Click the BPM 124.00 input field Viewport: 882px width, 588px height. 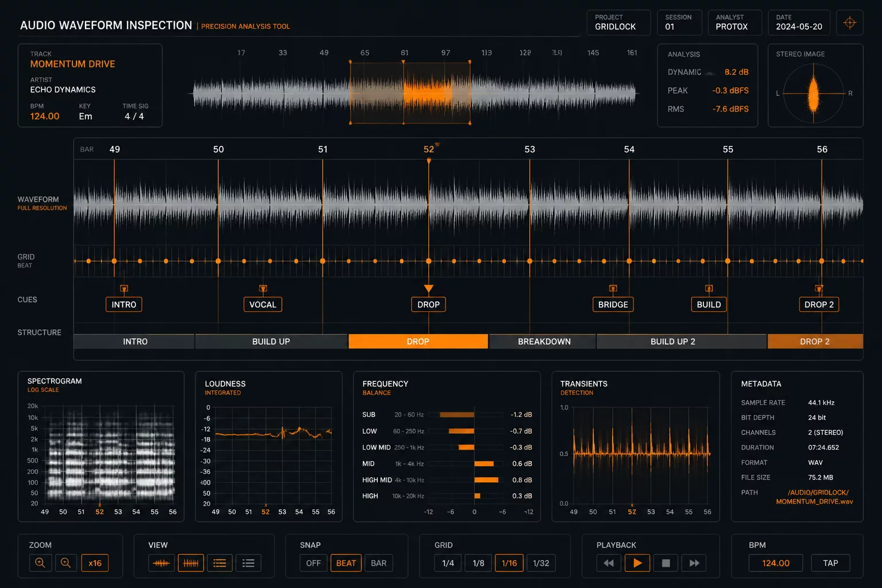776,563
